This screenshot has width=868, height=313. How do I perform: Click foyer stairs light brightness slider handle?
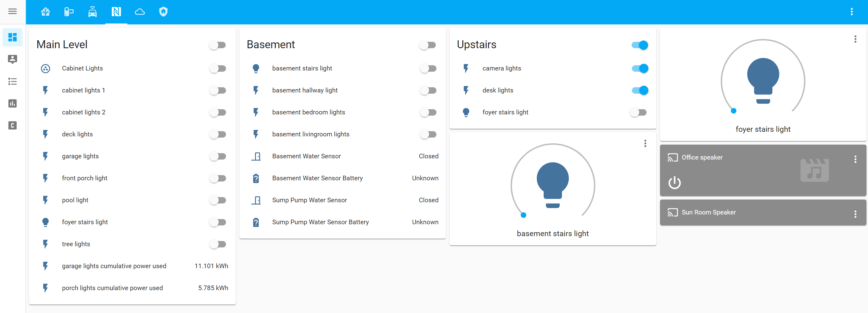(734, 111)
